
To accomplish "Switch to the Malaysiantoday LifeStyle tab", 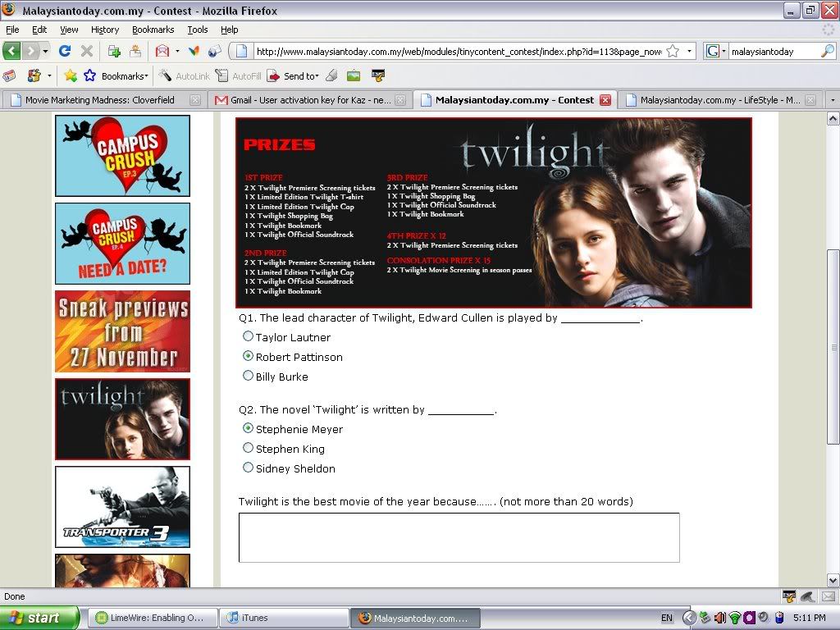I will click(720, 99).
